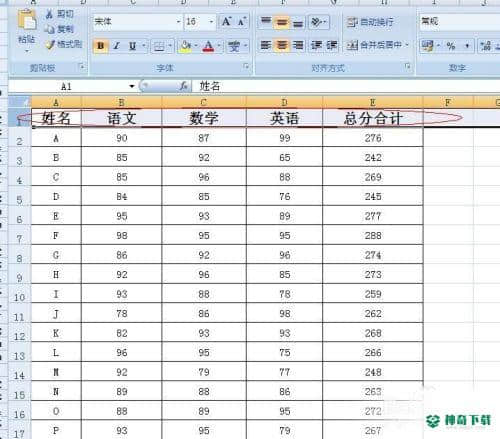Click the Cut scissors icon
Screen dimensions: 500x439
point(49,14)
